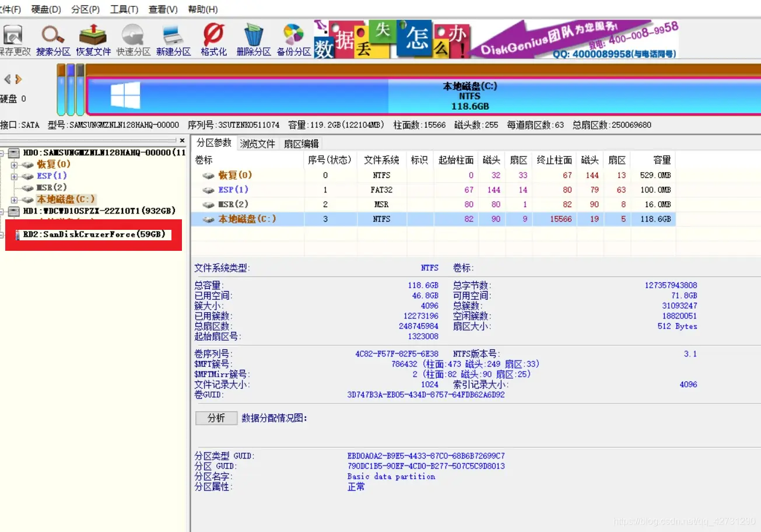This screenshot has height=532, width=761.
Task: Click the Recover Files (恢复文件) toolbar icon
Action: tap(93, 35)
